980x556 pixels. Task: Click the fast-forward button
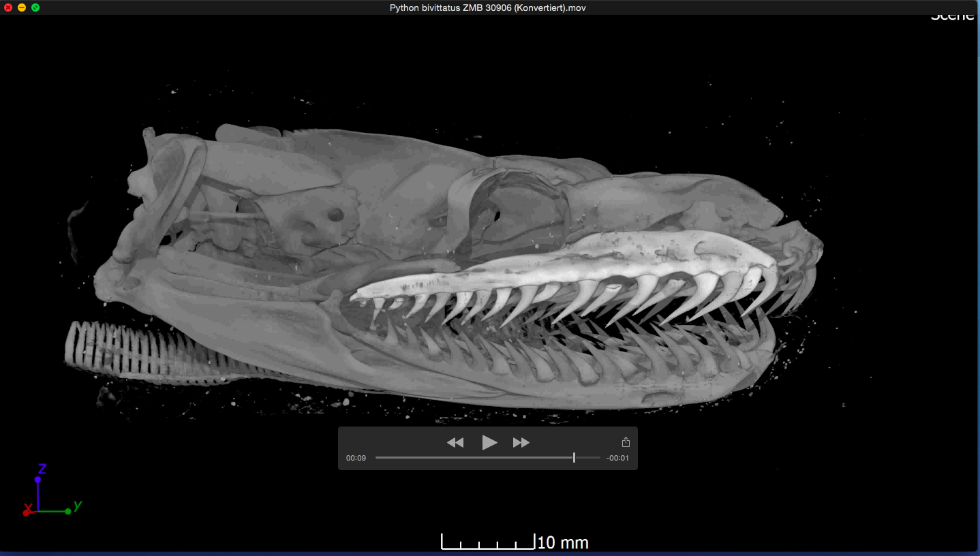(x=521, y=443)
